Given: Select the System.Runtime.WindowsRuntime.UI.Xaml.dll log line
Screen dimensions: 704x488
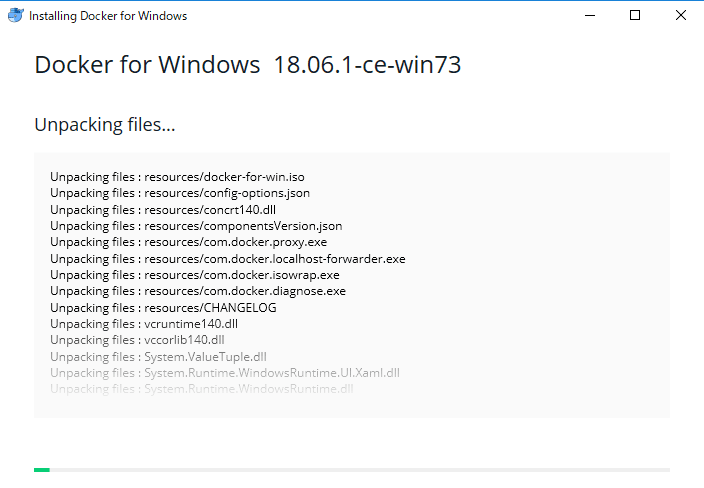Looking at the screenshot, I should pyautogui.click(x=225, y=373).
